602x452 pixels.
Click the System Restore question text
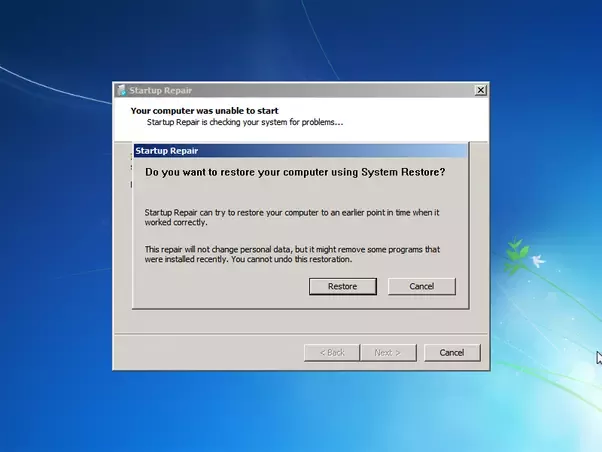coord(295,172)
